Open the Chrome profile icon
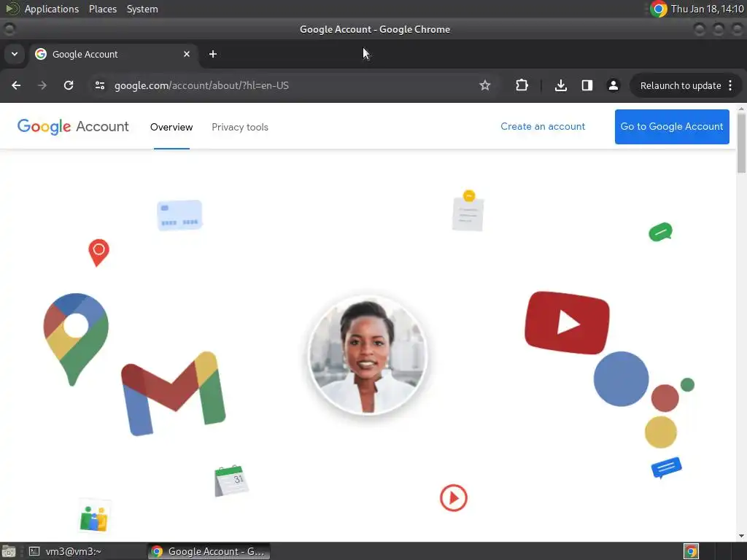Image resolution: width=747 pixels, height=560 pixels. (613, 85)
